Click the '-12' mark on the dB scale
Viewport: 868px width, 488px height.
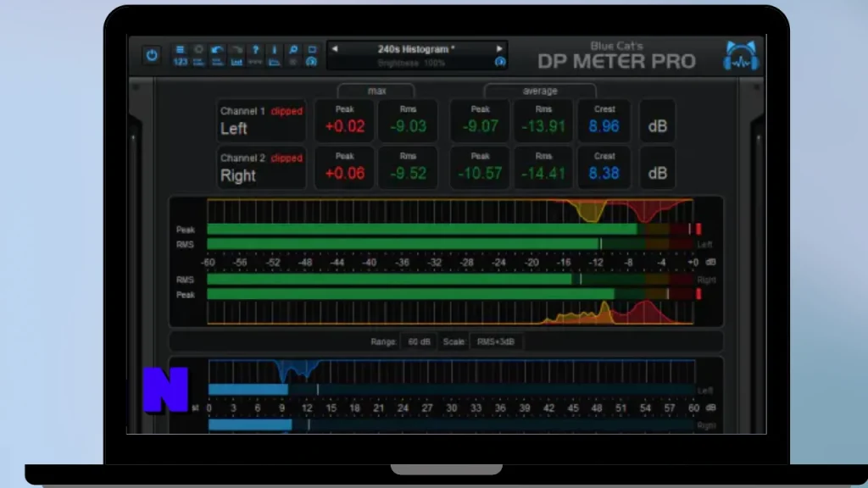coord(596,263)
